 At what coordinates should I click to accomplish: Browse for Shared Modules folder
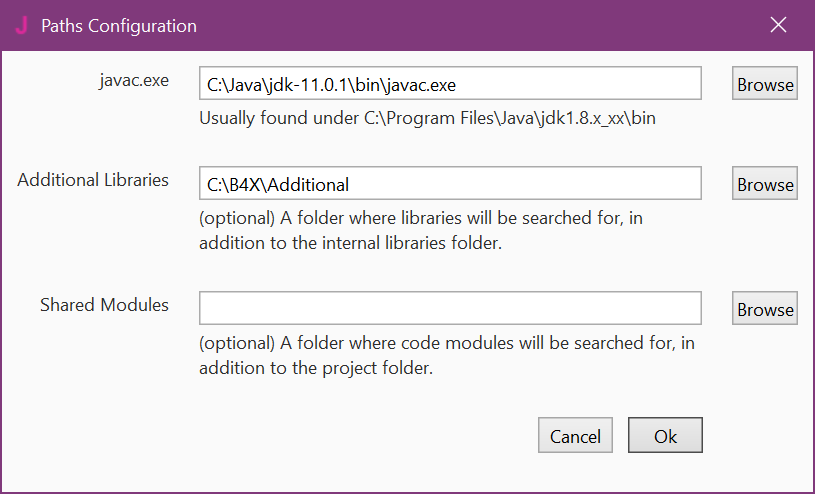coord(765,309)
